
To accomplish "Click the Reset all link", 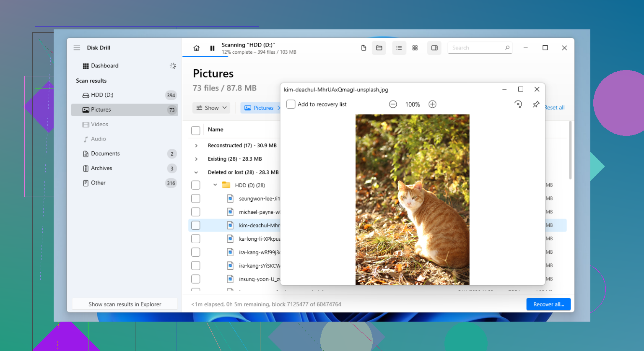I will (x=554, y=108).
